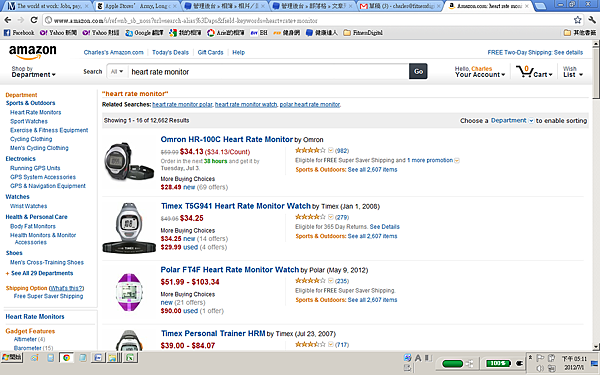
Task: Open the Help link in top navigation
Action: [x=238, y=52]
